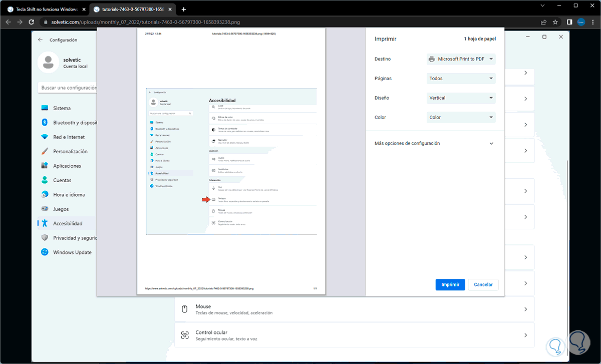Screen dimensions: 601x364
Task: Expand the Mouse row chevron
Action: (525, 309)
